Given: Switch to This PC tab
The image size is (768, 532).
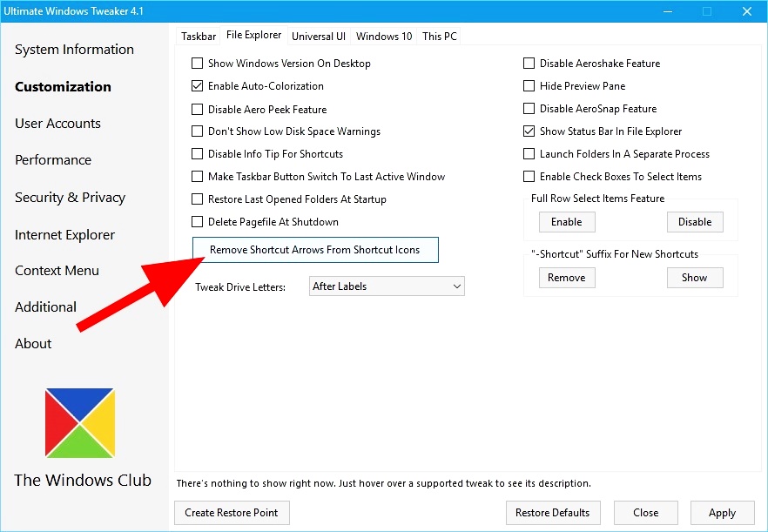Looking at the screenshot, I should pos(440,37).
